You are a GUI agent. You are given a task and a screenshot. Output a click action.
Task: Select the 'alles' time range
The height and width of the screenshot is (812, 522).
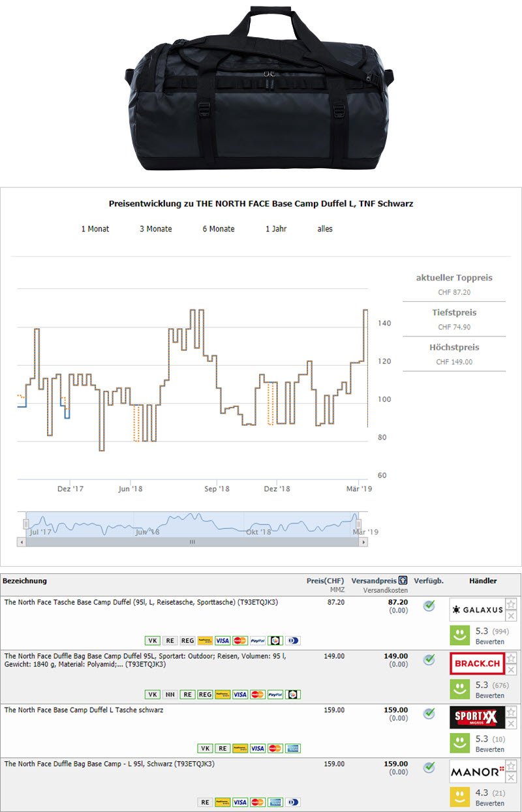click(325, 229)
